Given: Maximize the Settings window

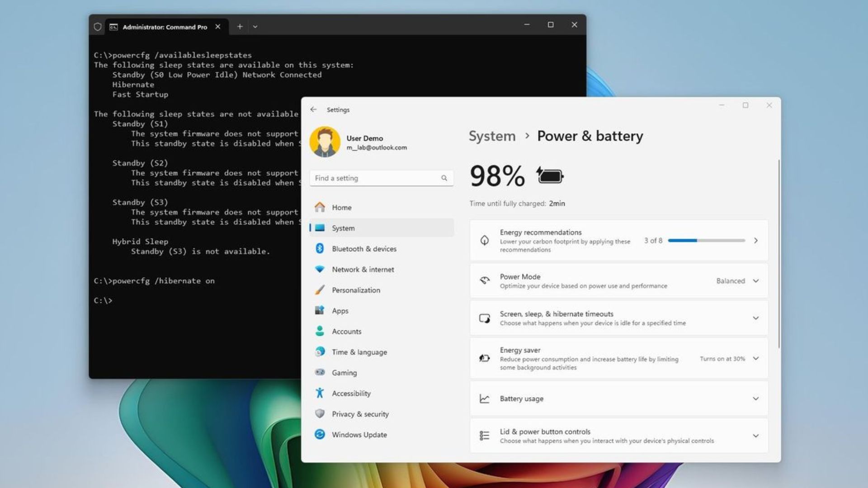Looking at the screenshot, I should [x=745, y=105].
